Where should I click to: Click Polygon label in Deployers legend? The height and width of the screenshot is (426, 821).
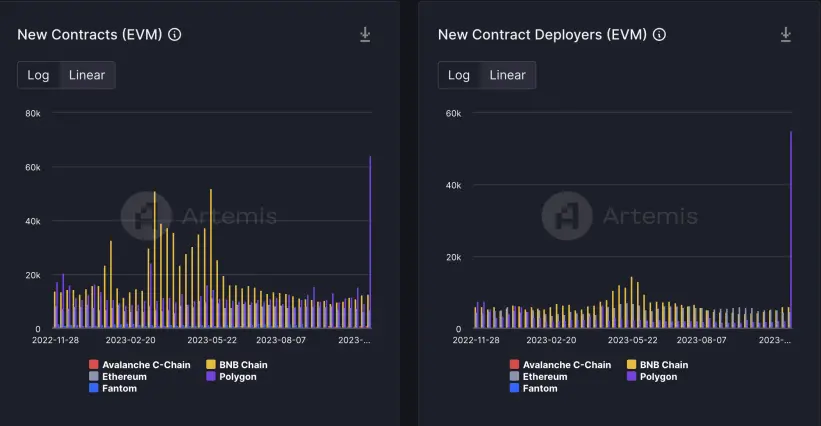coord(658,377)
